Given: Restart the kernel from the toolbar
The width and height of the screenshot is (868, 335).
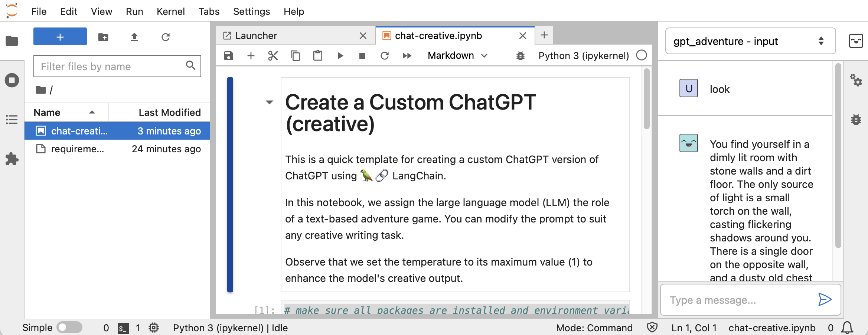Looking at the screenshot, I should (385, 56).
